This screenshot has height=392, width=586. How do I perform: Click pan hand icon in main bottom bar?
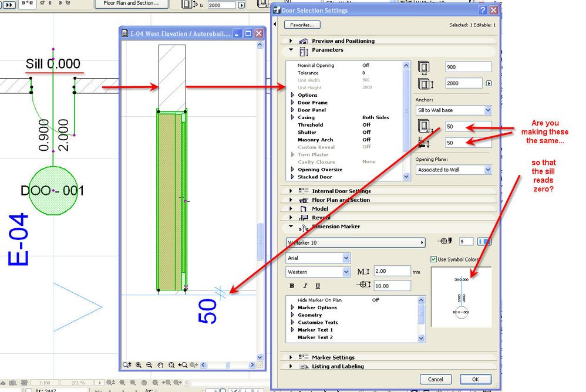(x=144, y=383)
